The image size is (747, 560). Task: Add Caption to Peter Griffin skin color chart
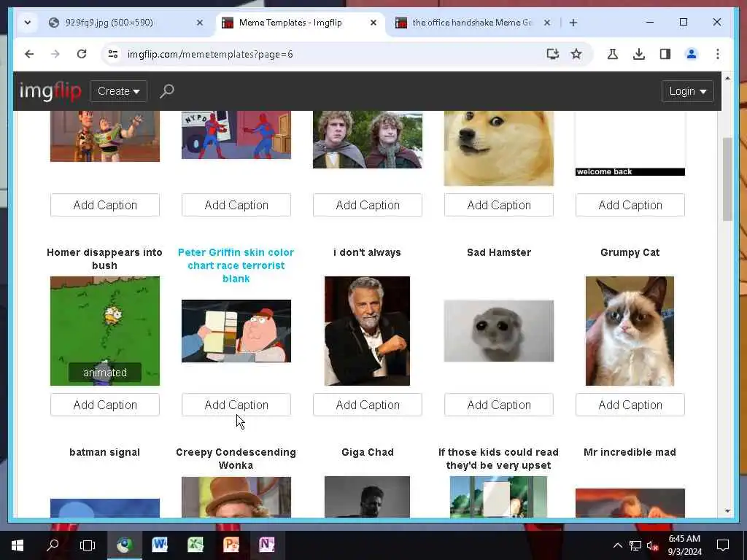(x=236, y=405)
